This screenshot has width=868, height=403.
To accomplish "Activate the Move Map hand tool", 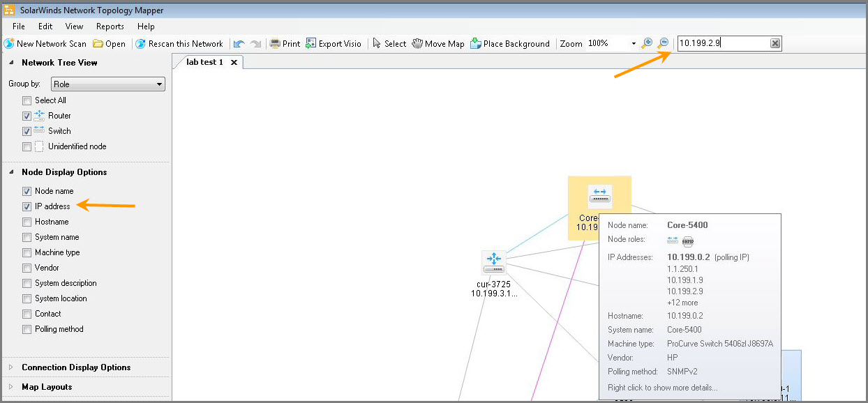I will [x=438, y=43].
